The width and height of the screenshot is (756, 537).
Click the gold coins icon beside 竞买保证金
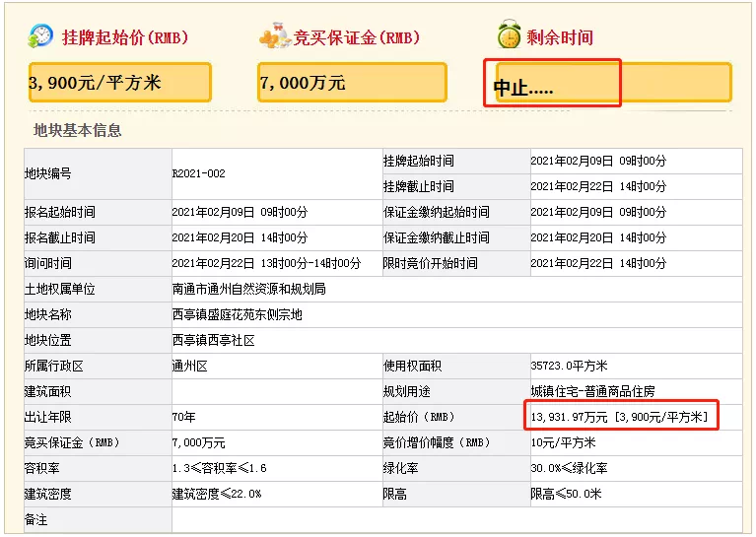pyautogui.click(x=275, y=36)
